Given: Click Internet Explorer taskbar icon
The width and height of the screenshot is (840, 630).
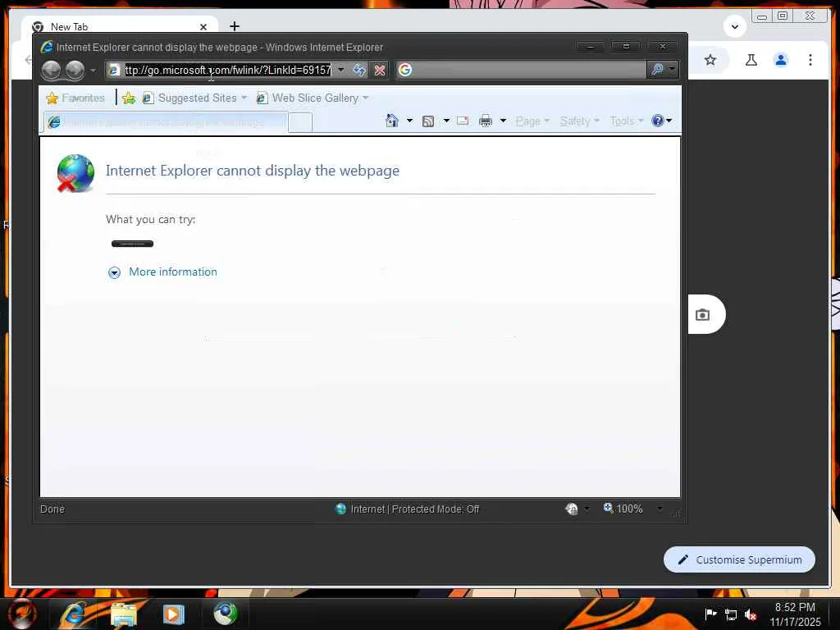Looking at the screenshot, I should pyautogui.click(x=73, y=614).
